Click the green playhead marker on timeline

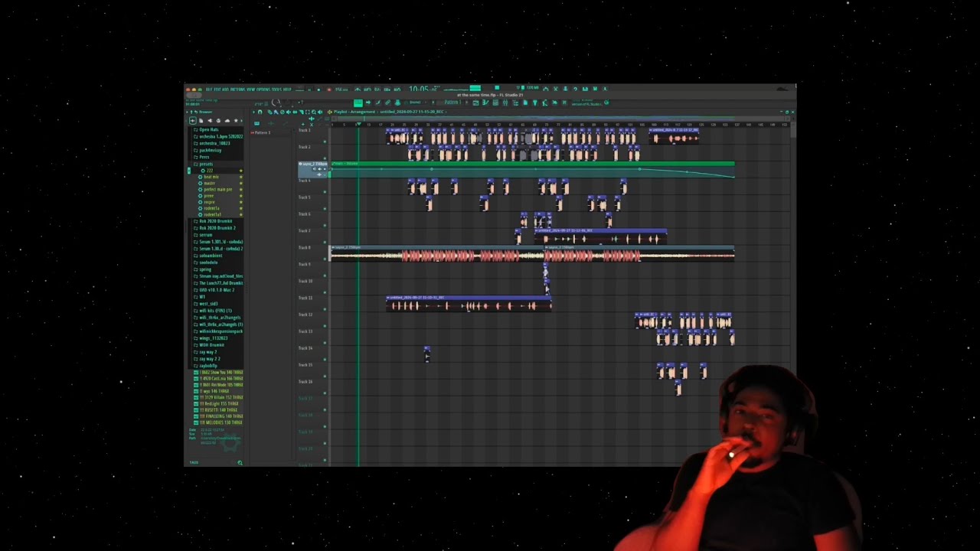coord(358,125)
